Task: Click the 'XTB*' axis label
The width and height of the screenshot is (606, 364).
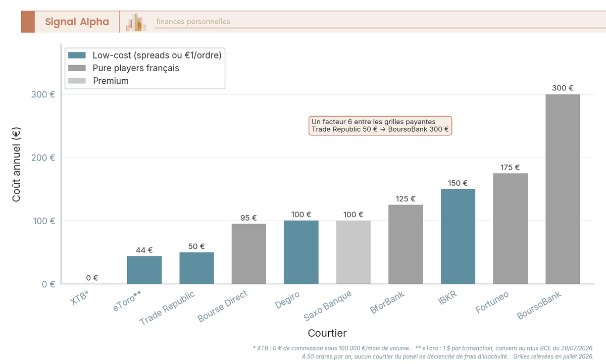Action: click(80, 298)
